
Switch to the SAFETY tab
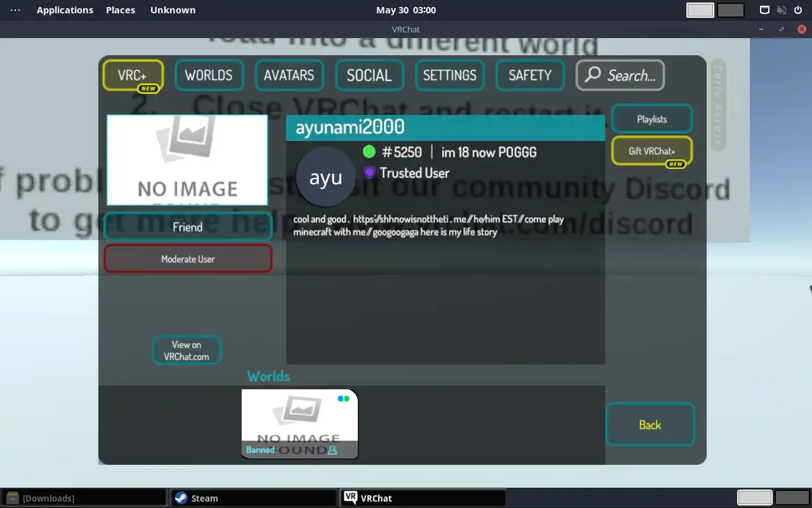point(530,75)
